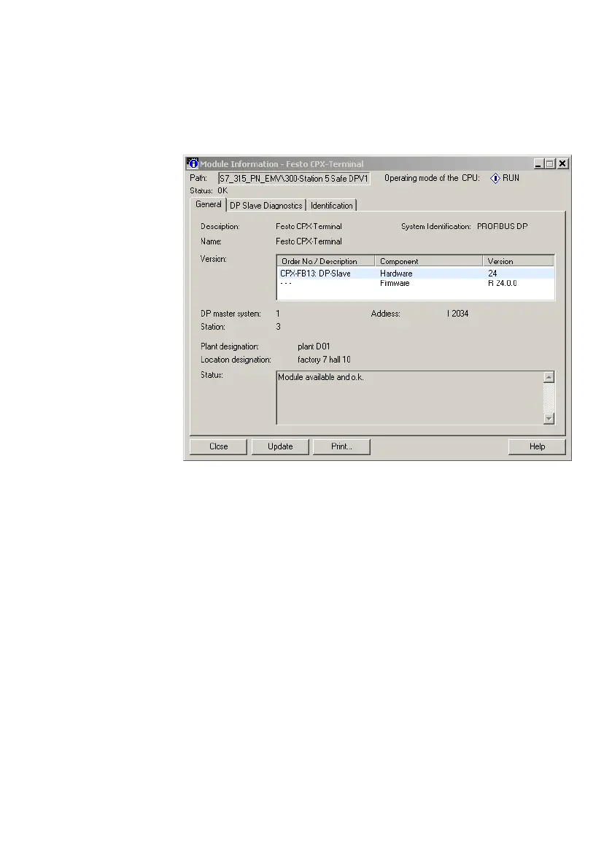Click the Version column header
612x868 pixels.
[519, 261]
